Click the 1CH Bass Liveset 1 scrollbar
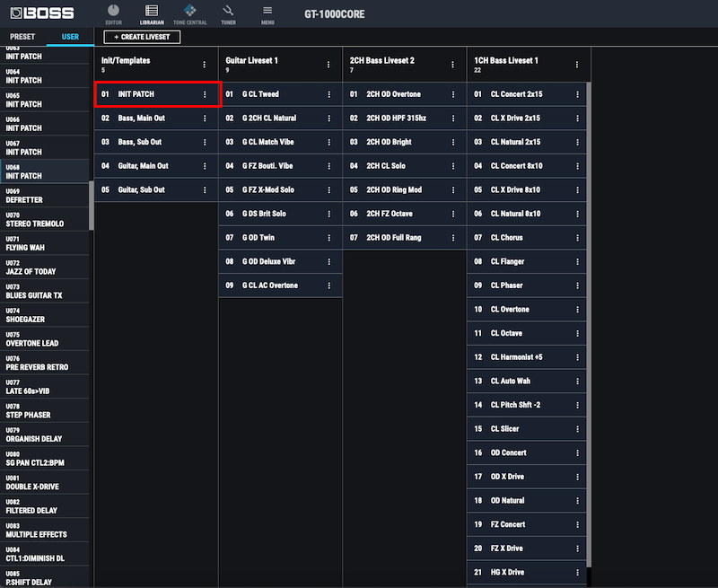 (589, 325)
